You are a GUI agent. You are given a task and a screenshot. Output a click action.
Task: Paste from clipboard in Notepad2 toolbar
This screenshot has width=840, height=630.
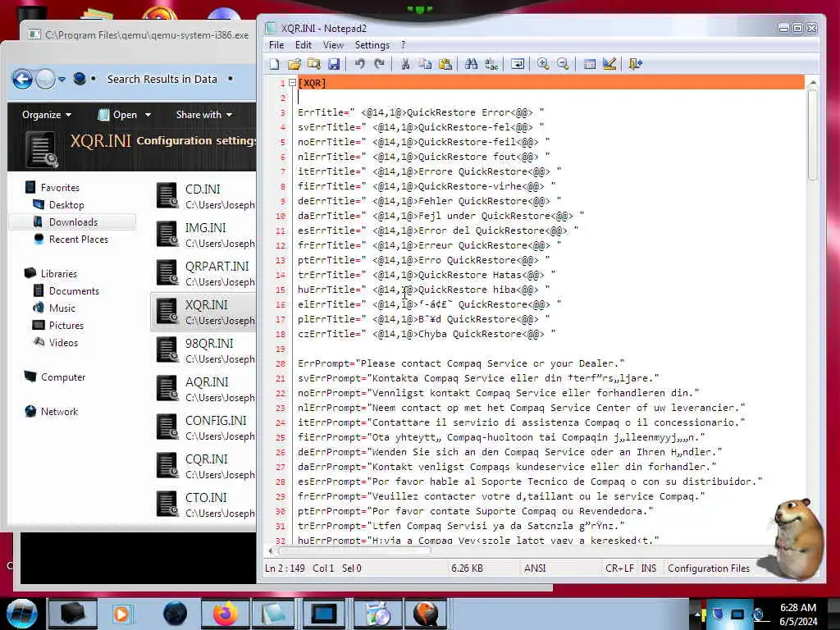[x=445, y=64]
